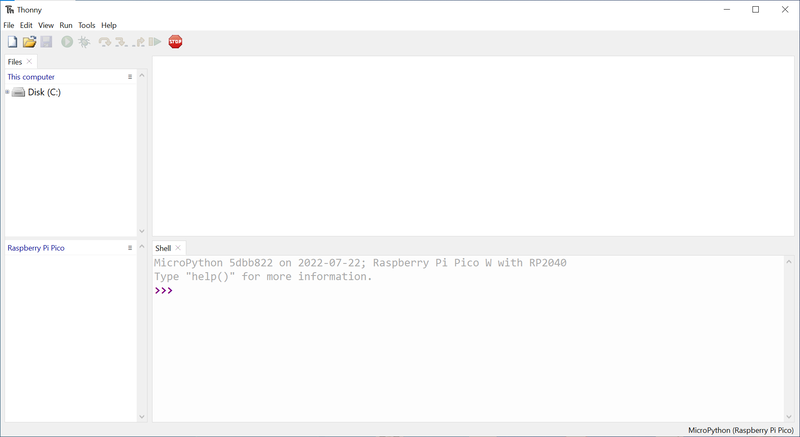
Task: Click the Debug script bug icon
Action: pos(84,42)
